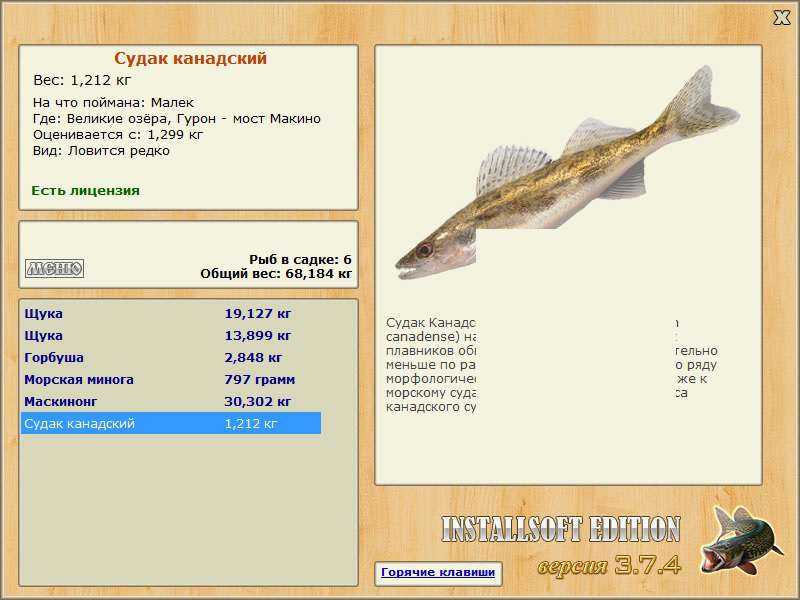Image resolution: width=800 pixels, height=600 pixels.
Task: Click the Оценивается с: 1,299 кг line
Action: tap(118, 135)
